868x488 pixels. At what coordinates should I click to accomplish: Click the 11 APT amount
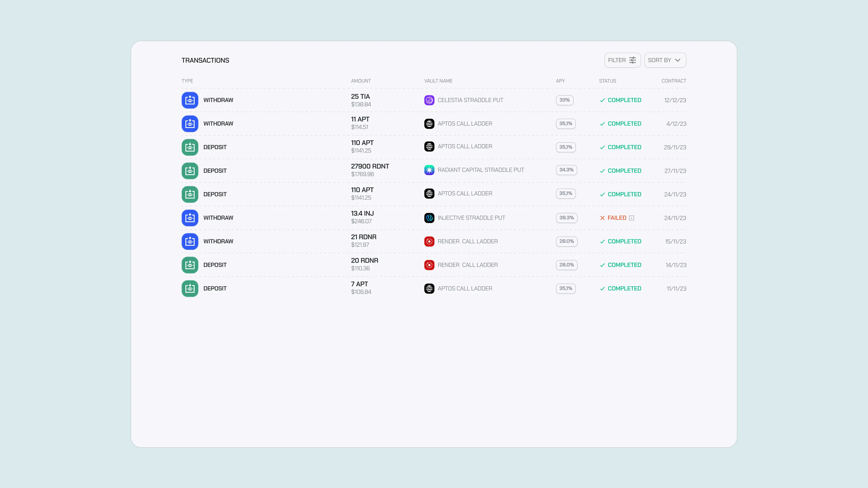tap(360, 119)
